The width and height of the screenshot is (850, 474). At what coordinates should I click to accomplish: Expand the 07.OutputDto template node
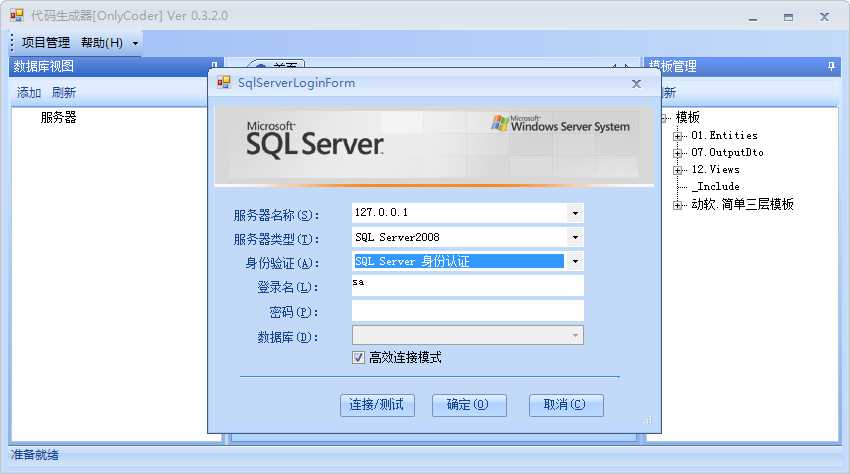678,153
